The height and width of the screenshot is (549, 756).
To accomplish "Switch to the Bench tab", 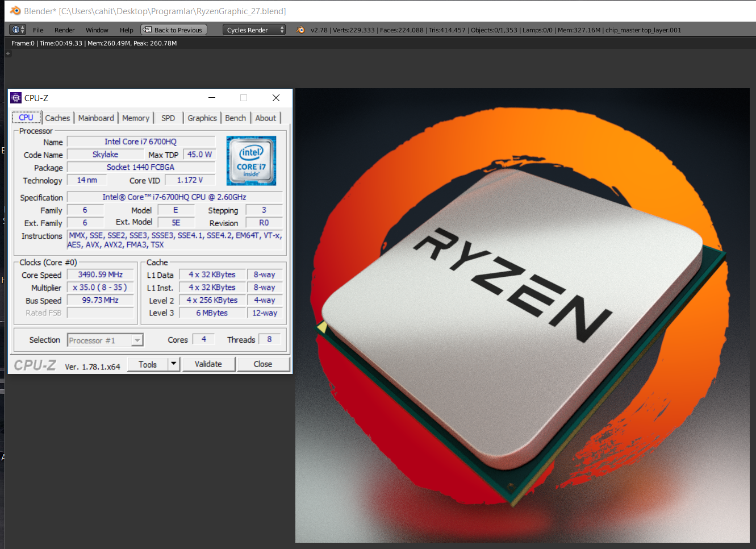I will coord(236,118).
